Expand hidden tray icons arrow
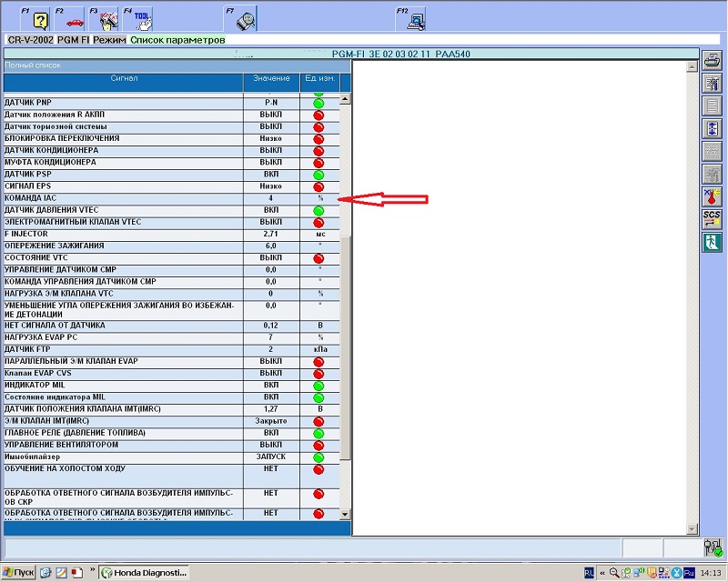The width and height of the screenshot is (728, 582). [x=602, y=573]
